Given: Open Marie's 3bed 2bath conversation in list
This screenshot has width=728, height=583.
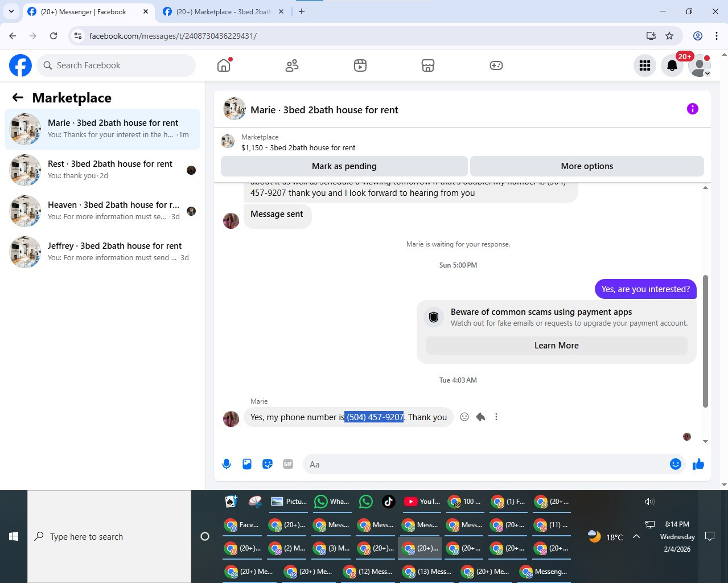Looking at the screenshot, I should (102, 129).
